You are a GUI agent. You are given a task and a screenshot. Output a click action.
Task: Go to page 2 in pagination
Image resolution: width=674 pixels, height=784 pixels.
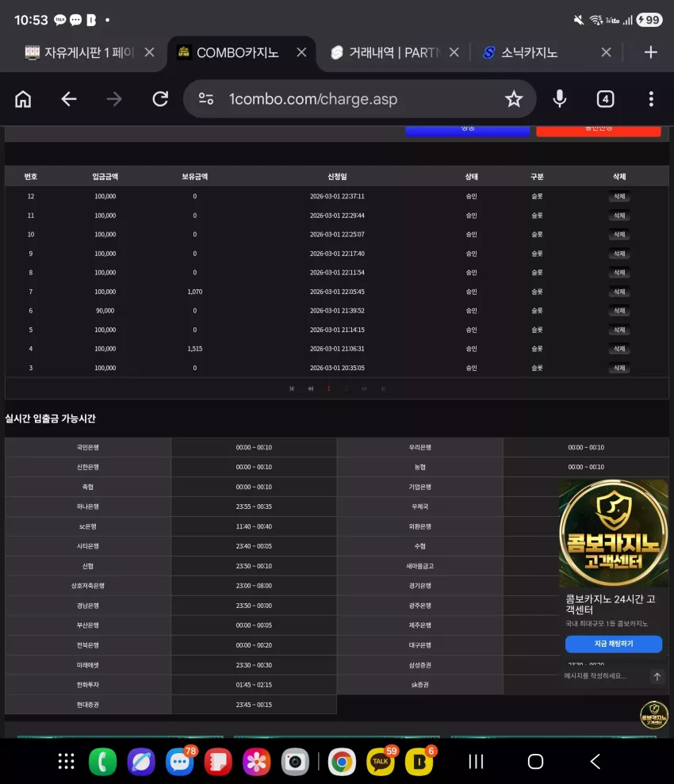pos(346,388)
